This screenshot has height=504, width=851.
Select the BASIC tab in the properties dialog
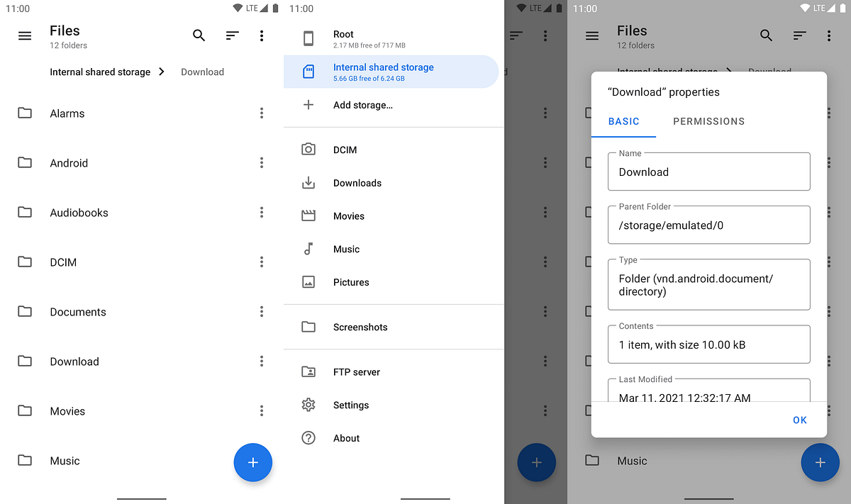click(x=623, y=121)
